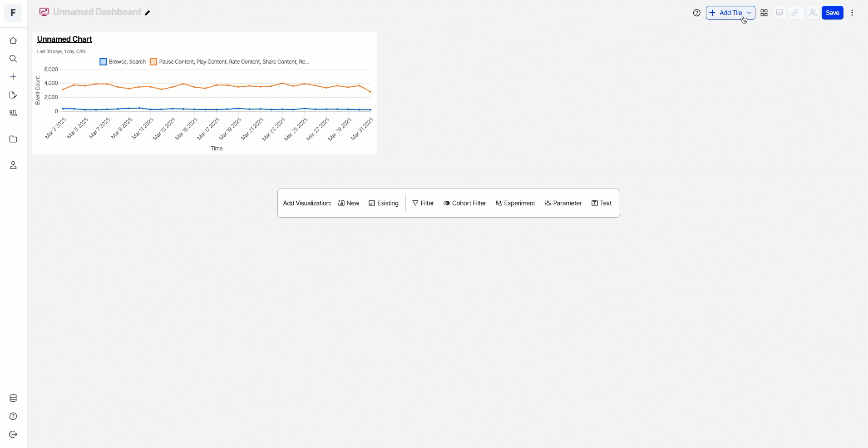868x448 pixels.
Task: Open the three-dot more options menu
Action: point(852,13)
